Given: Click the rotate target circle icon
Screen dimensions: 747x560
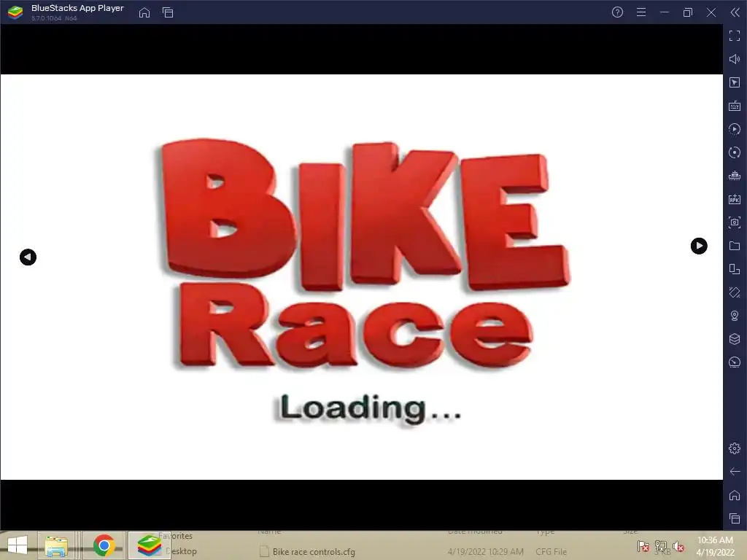Looking at the screenshot, I should [735, 152].
